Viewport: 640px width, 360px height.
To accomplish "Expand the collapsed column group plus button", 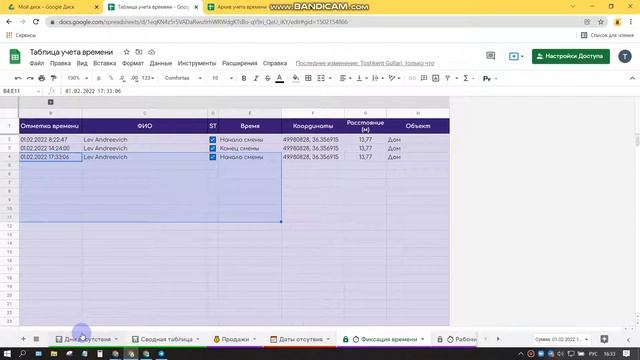I will coord(51,102).
